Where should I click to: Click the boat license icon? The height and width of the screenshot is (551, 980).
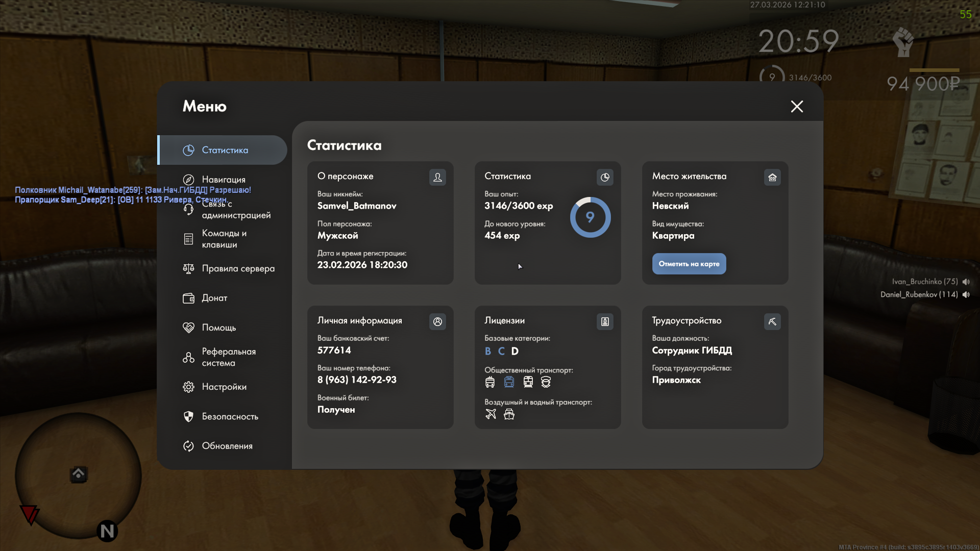pos(509,414)
